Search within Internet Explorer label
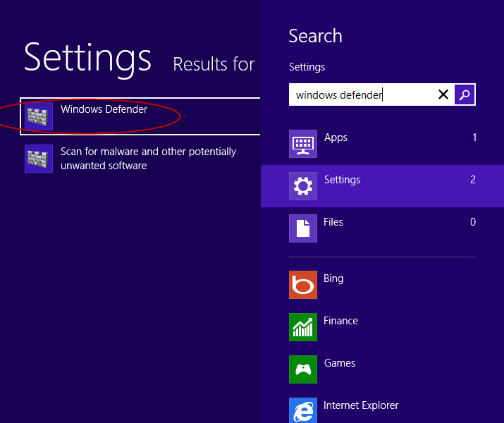 click(x=361, y=405)
